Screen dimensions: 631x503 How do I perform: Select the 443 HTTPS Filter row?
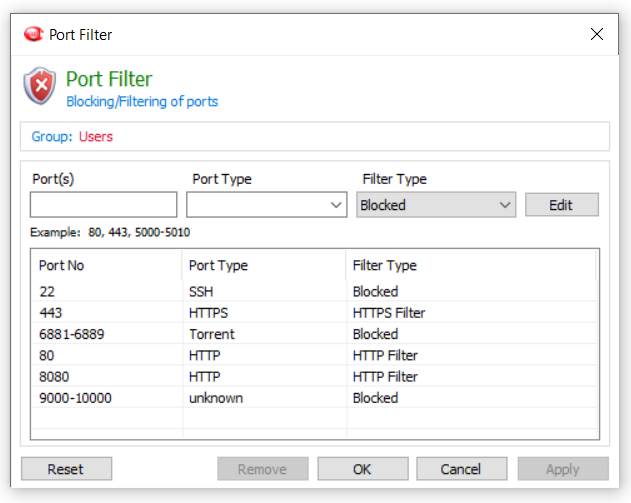315,313
